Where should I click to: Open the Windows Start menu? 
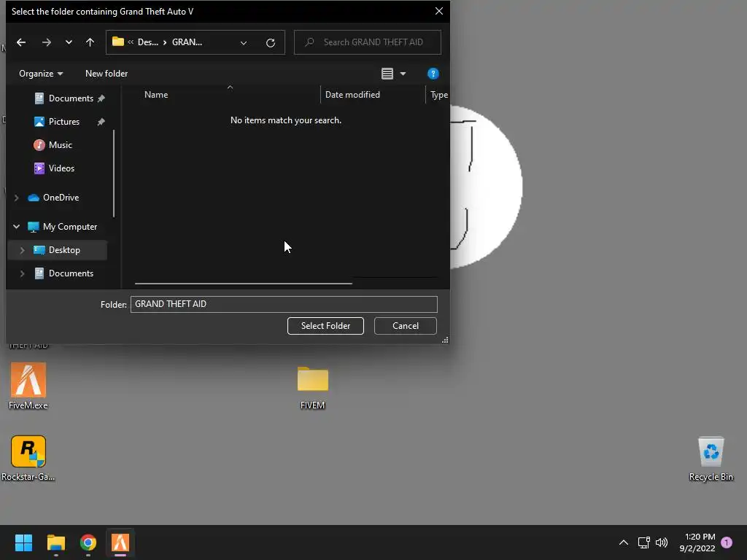tap(23, 542)
